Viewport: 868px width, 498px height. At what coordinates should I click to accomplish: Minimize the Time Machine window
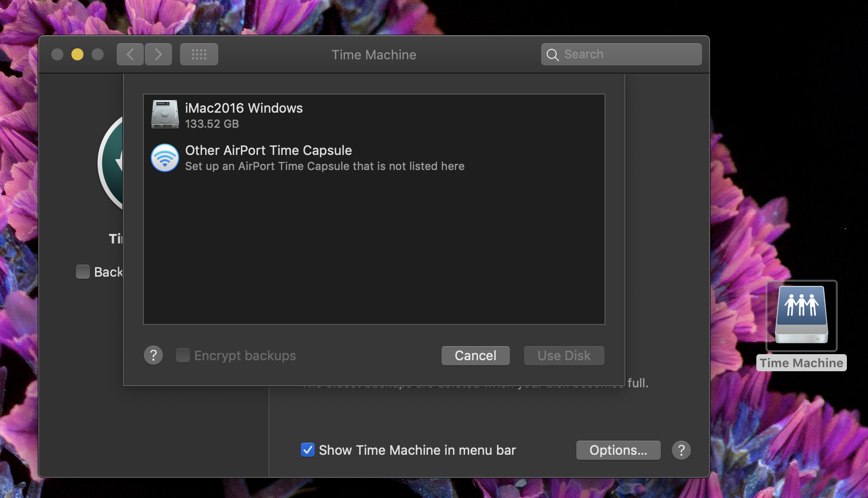click(77, 54)
